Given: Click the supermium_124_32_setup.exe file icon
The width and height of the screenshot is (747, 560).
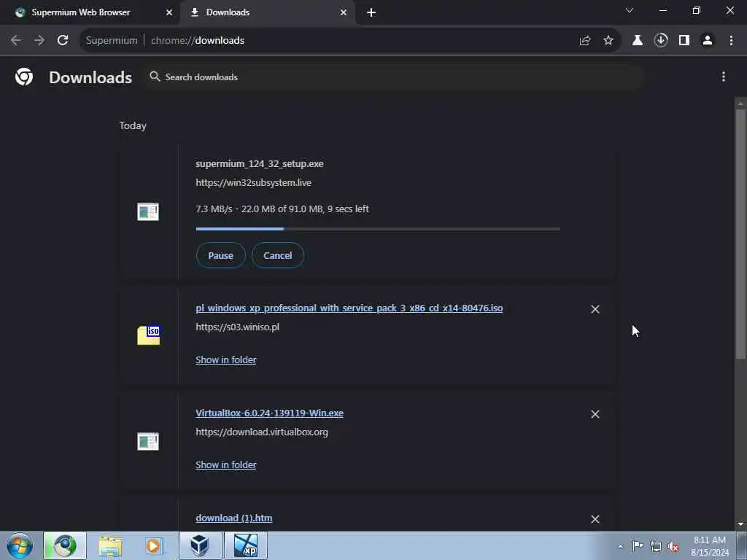Looking at the screenshot, I should 148,211.
